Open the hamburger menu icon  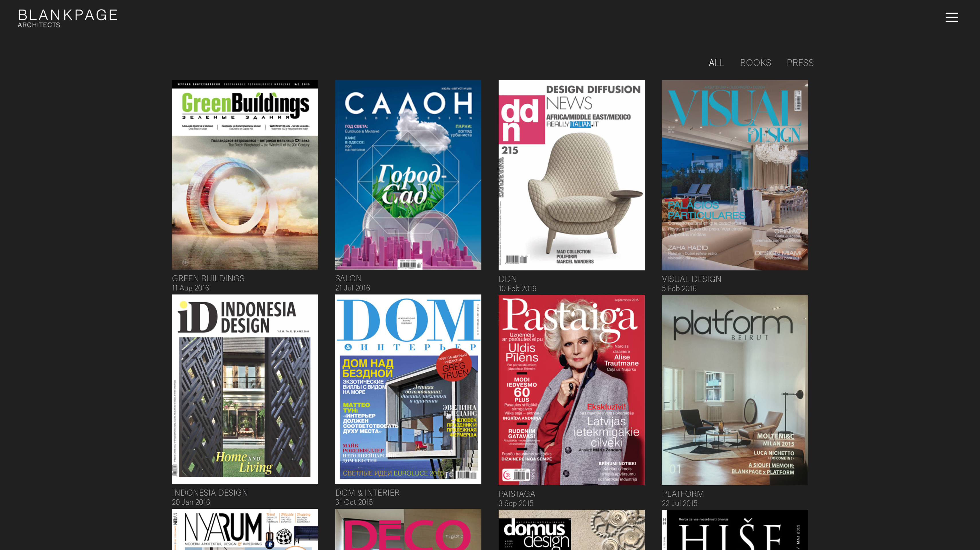coord(951,17)
